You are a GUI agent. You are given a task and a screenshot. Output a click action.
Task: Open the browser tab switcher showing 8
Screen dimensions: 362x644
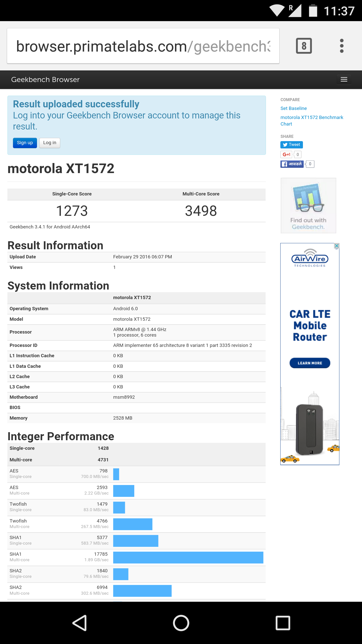coord(304,46)
